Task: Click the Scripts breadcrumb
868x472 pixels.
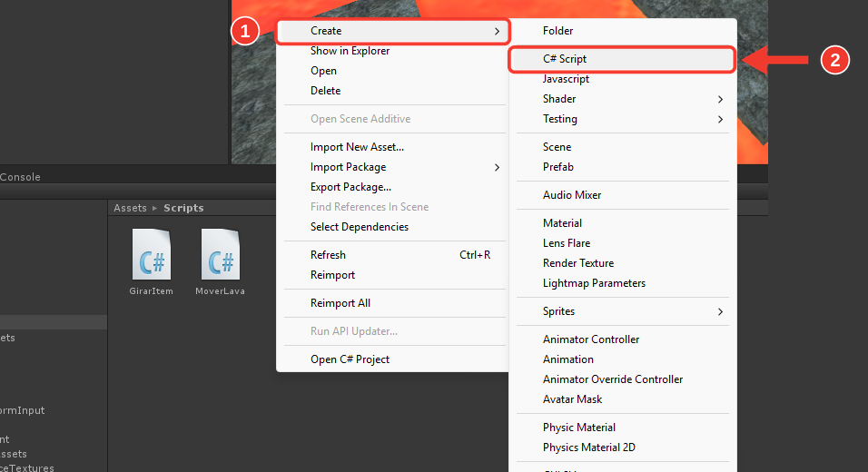Action: click(x=183, y=208)
